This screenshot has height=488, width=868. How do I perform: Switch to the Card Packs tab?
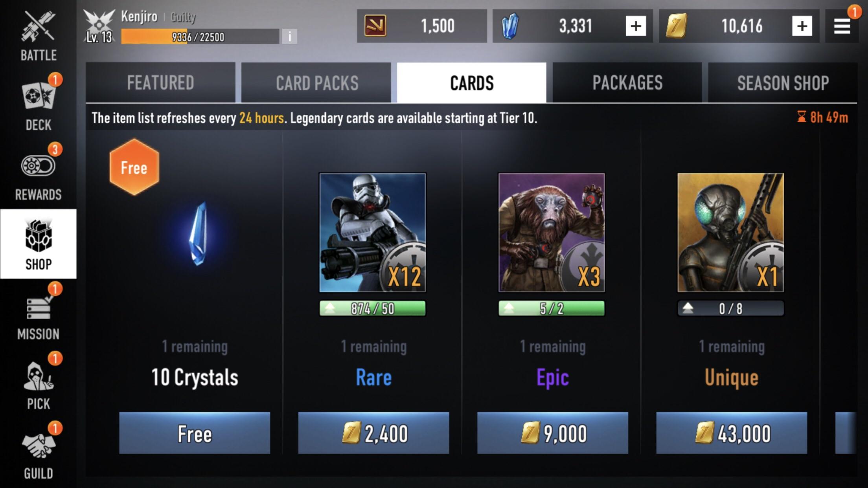click(x=316, y=83)
